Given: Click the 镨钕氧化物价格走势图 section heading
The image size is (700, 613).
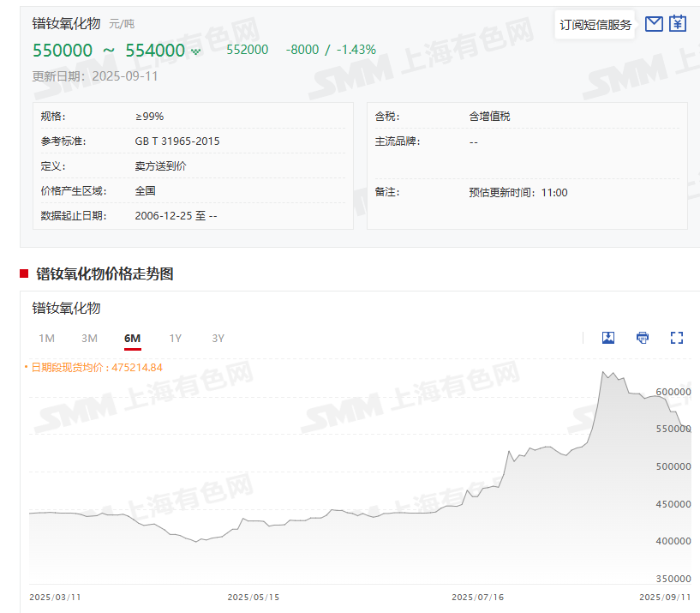Looking at the screenshot, I should click(x=105, y=274).
